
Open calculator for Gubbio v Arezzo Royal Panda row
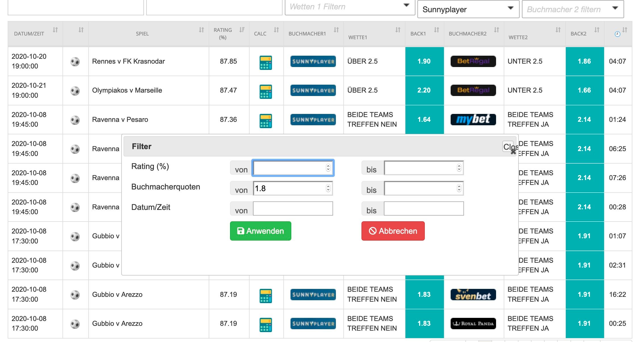265,325
